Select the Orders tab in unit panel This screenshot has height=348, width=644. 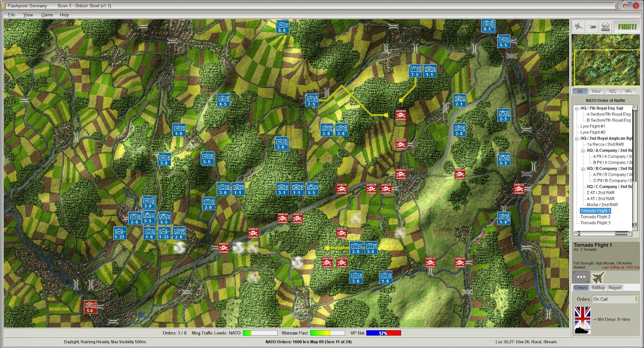(x=581, y=288)
